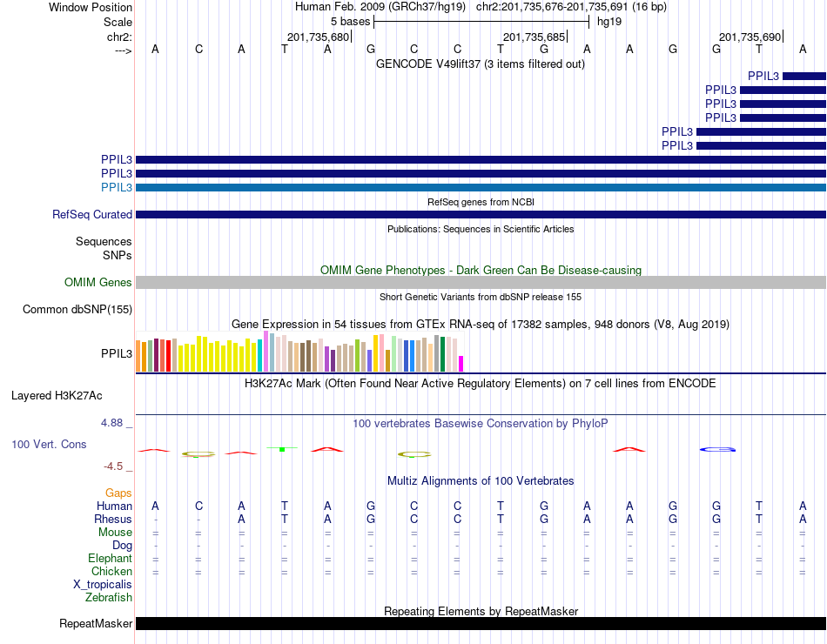The height and width of the screenshot is (644, 827).
Task: Open the Gene Expression in 54 tissues title
Action: pyautogui.click(x=481, y=325)
